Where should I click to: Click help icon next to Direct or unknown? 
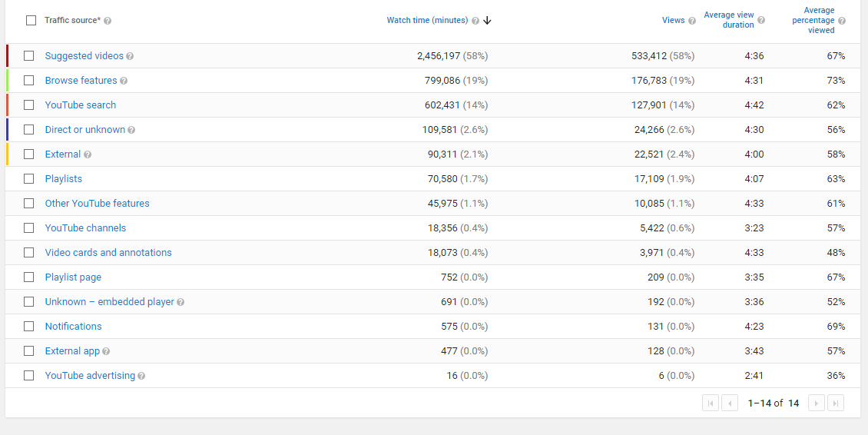click(131, 130)
